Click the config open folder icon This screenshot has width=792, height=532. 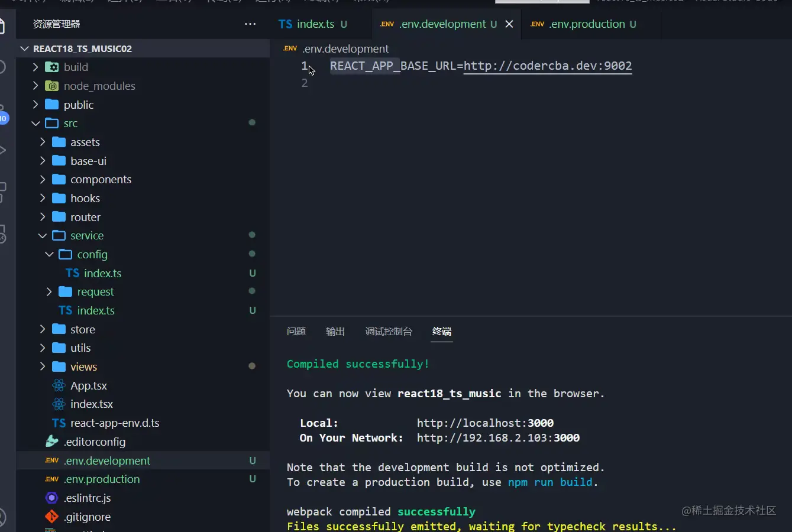tap(66, 254)
